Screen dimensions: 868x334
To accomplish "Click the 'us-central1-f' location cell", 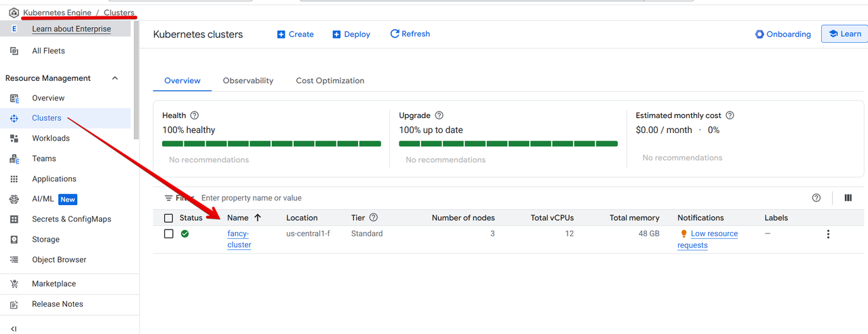I will [308, 234].
